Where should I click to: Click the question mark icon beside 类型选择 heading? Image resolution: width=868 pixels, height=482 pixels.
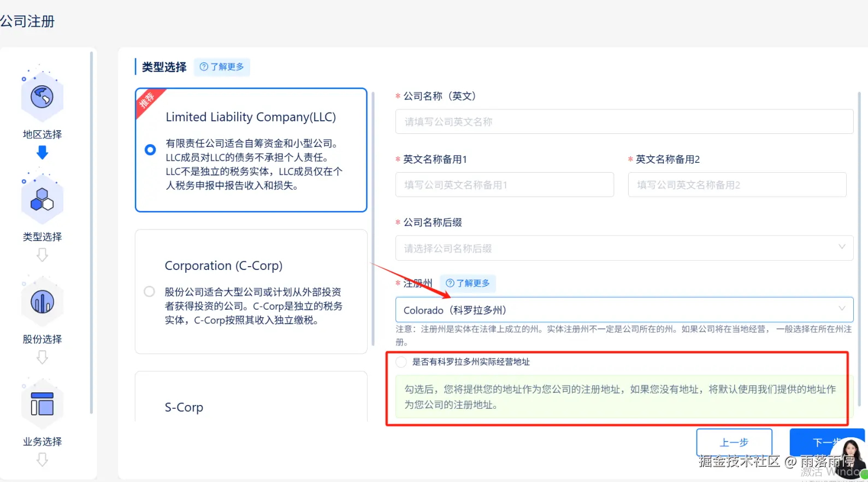click(x=204, y=67)
